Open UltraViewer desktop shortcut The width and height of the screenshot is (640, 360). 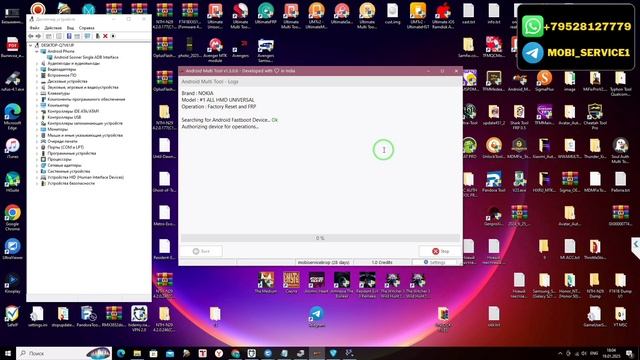click(13, 249)
